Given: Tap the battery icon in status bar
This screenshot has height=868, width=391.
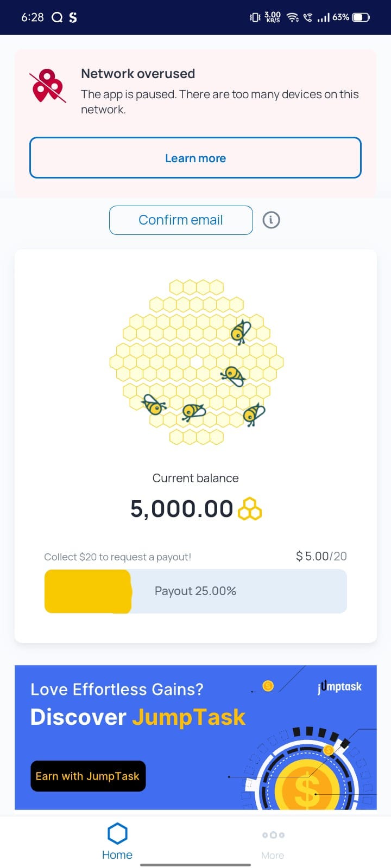Looking at the screenshot, I should point(361,17).
